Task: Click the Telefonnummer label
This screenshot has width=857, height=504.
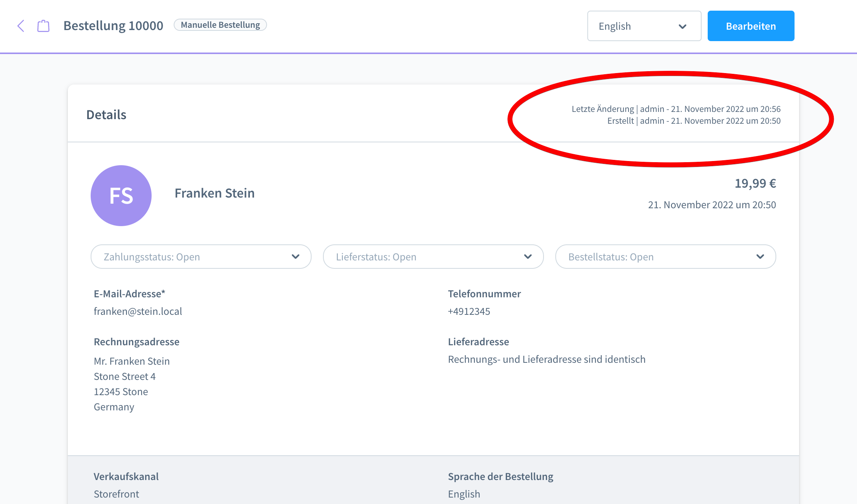Action: pyautogui.click(x=484, y=294)
